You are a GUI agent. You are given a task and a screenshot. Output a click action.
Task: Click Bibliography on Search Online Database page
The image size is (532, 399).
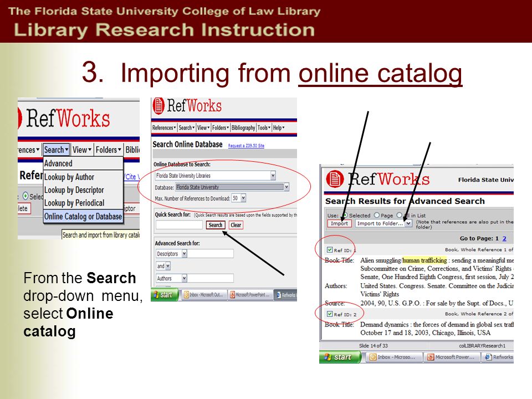tap(243, 128)
